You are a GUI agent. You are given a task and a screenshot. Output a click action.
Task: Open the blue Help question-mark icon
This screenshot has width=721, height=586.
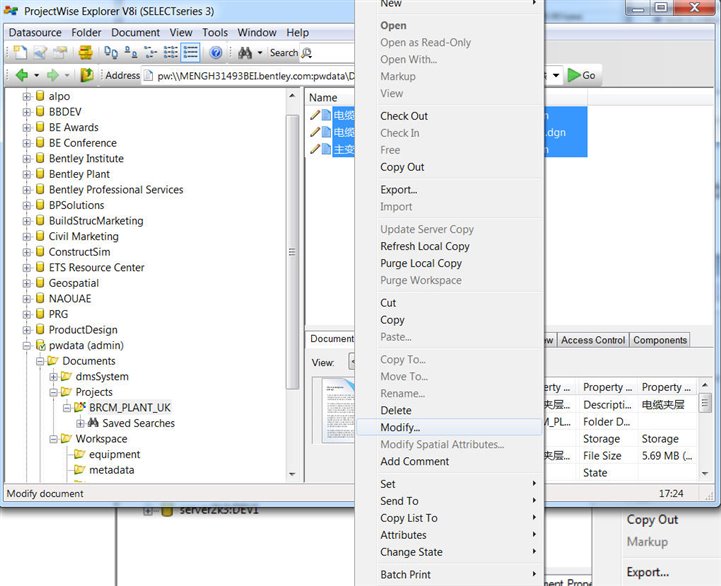[215, 52]
